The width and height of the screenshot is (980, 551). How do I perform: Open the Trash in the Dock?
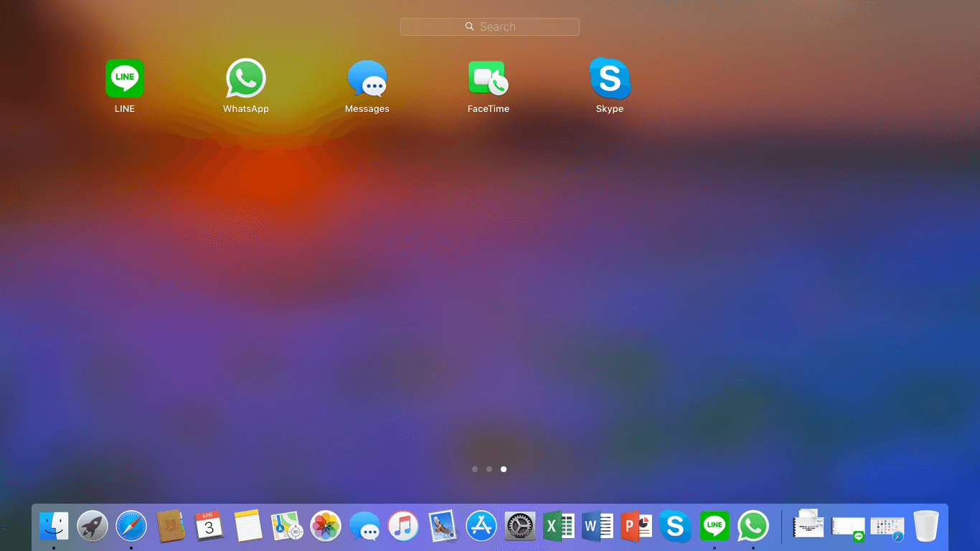(925, 526)
